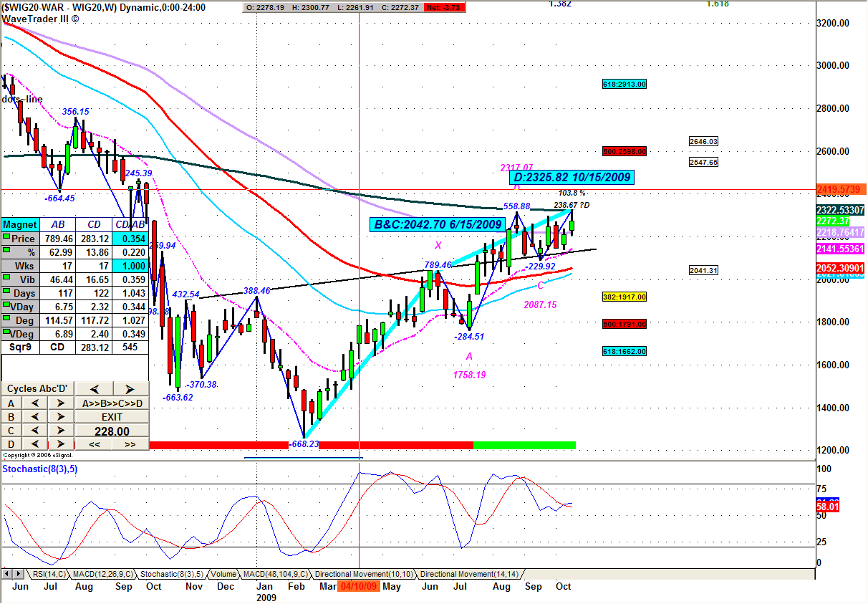The image size is (868, 604).
Task: Select the Stochastic(8(3),5) tab
Action: (173, 574)
